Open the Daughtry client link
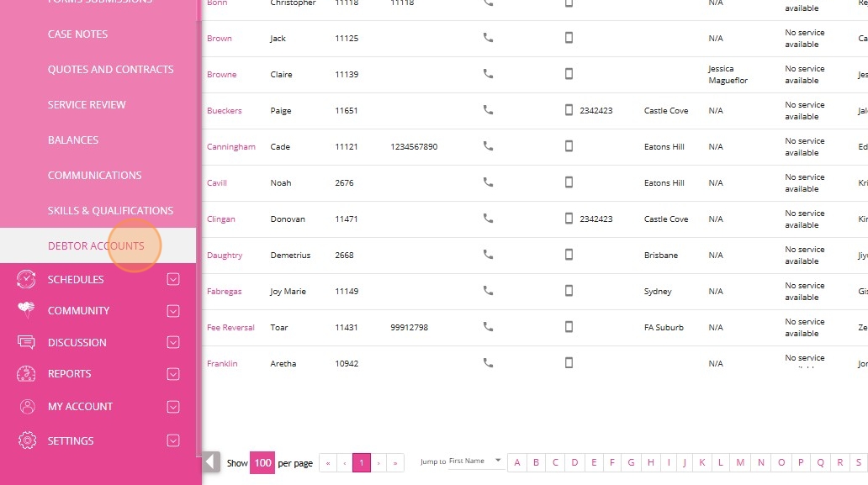Image resolution: width=868 pixels, height=485 pixels. click(225, 255)
